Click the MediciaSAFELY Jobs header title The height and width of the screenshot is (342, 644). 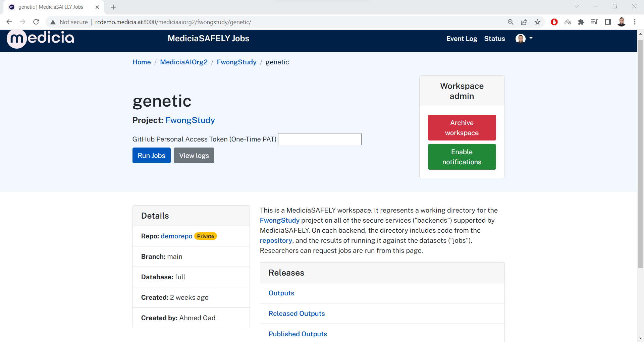point(208,39)
